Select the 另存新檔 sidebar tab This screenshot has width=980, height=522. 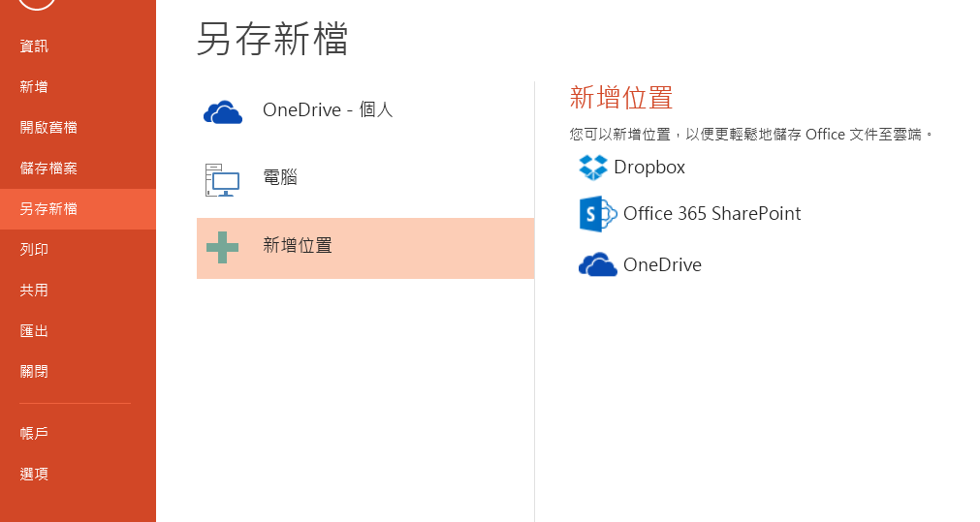pos(78,209)
